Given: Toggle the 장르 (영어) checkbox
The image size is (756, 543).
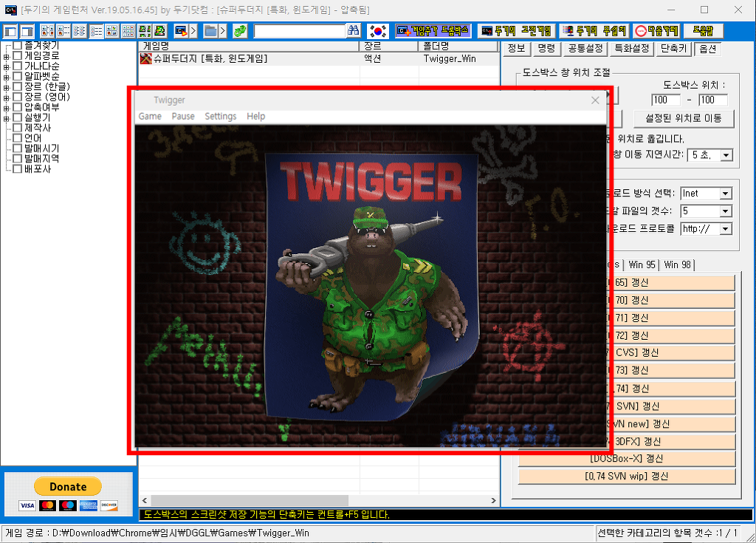Looking at the screenshot, I should [18, 97].
